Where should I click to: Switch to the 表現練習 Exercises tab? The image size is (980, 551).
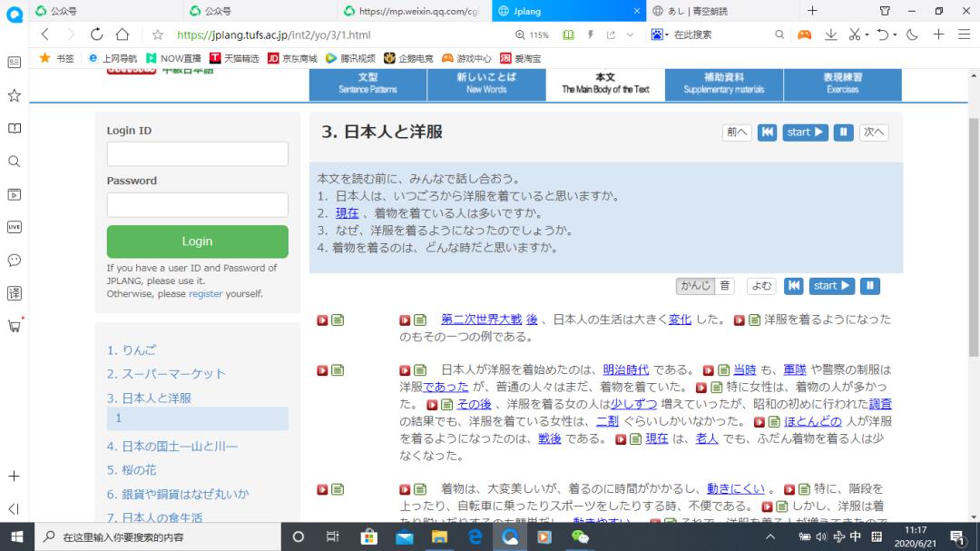coord(840,84)
